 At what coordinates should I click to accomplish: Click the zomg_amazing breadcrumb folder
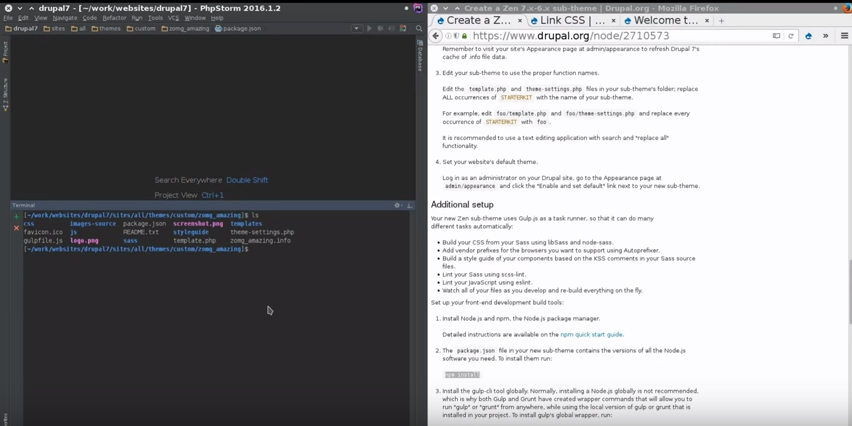tap(185, 28)
